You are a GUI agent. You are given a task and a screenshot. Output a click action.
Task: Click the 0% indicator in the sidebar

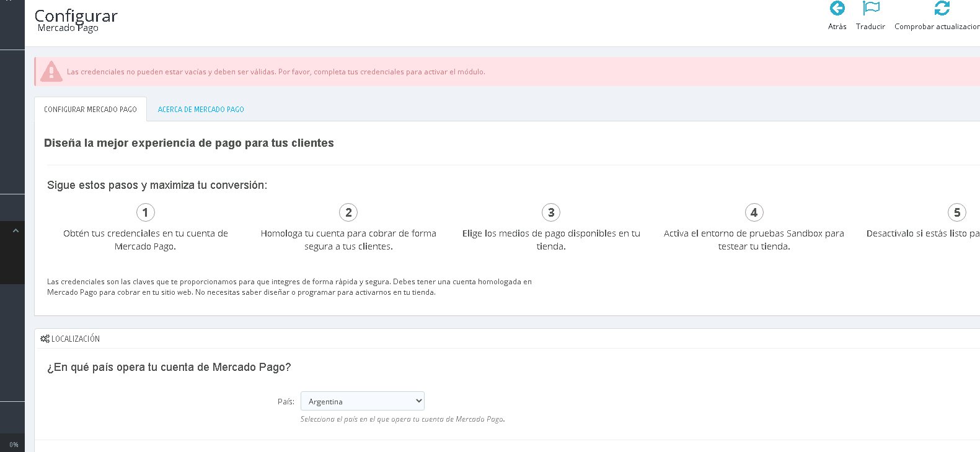(14, 445)
